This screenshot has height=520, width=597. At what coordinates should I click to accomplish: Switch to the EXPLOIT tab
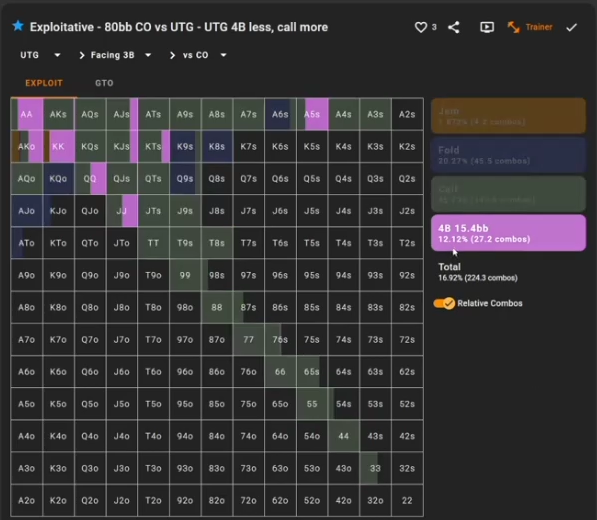[44, 83]
